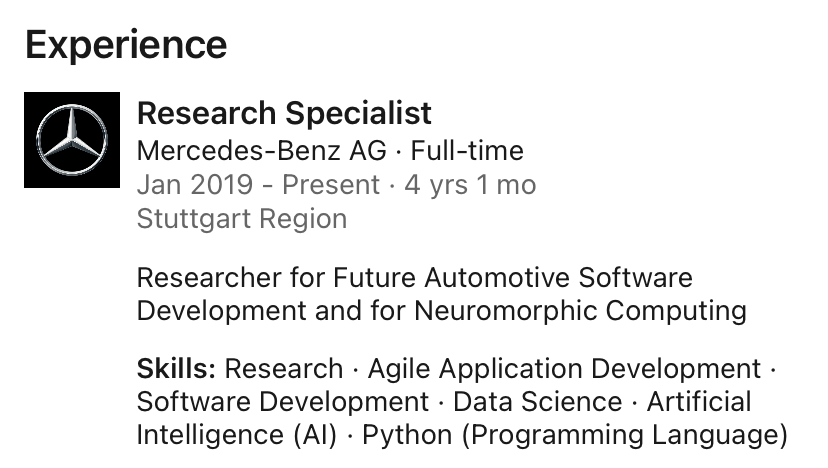
Task: Select the Artificial Intelligence (AI) skill
Action: (x=699, y=402)
